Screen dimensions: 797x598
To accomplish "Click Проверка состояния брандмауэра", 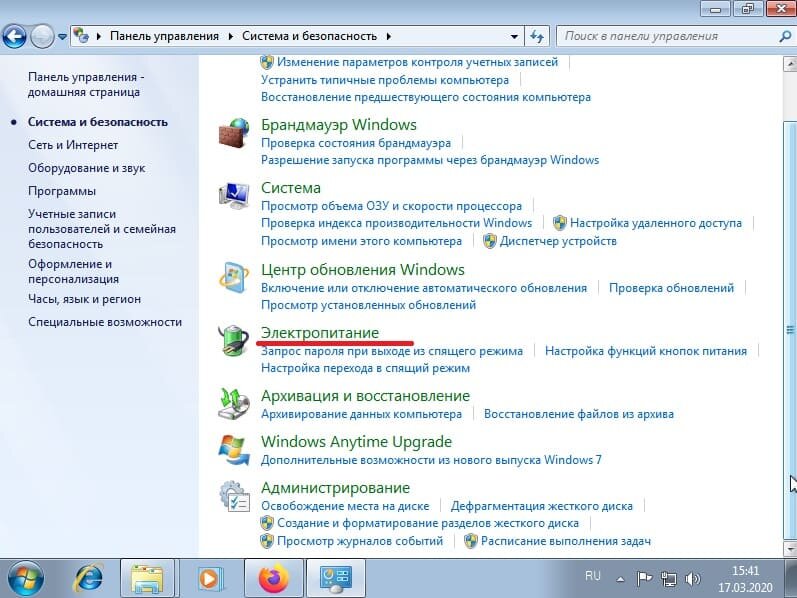I will (x=356, y=143).
